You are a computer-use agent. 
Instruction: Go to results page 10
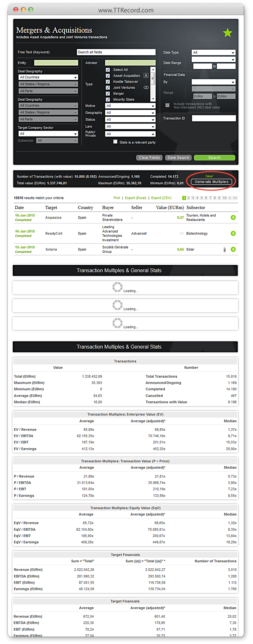[x=224, y=198]
